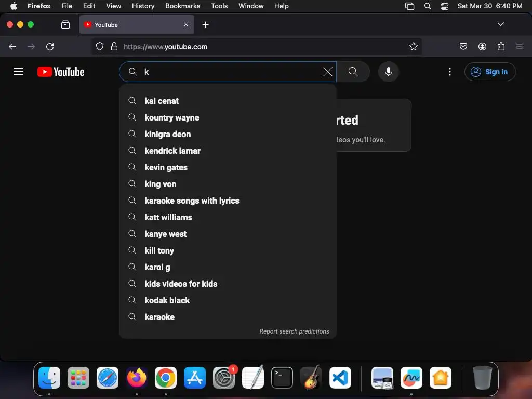This screenshot has height=399, width=532.
Task: Open the Extensions puzzle icon
Action: [x=501, y=46]
